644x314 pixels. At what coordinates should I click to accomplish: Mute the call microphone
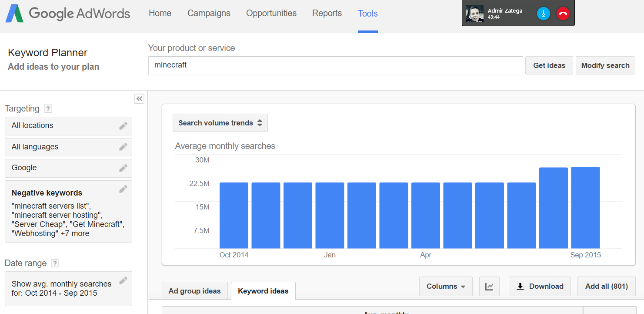[x=544, y=14]
